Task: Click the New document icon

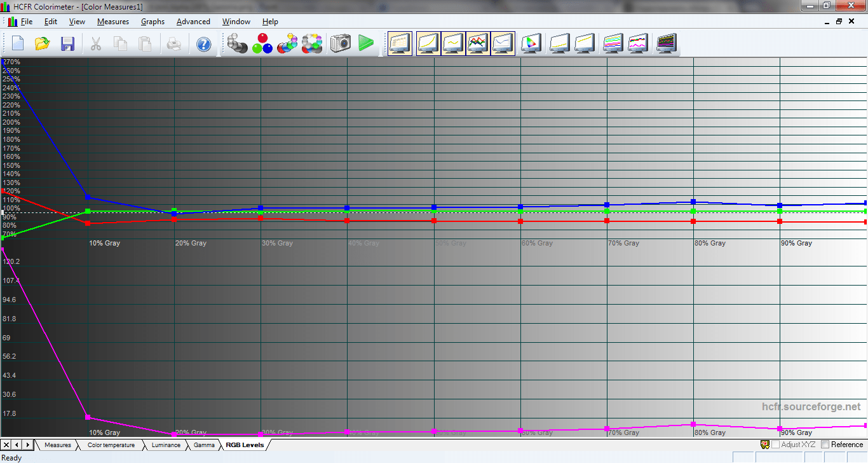Action: click(18, 44)
